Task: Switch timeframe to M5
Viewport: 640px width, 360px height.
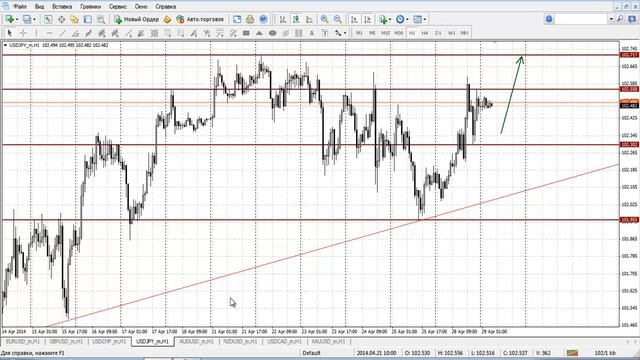Action: tap(372, 33)
